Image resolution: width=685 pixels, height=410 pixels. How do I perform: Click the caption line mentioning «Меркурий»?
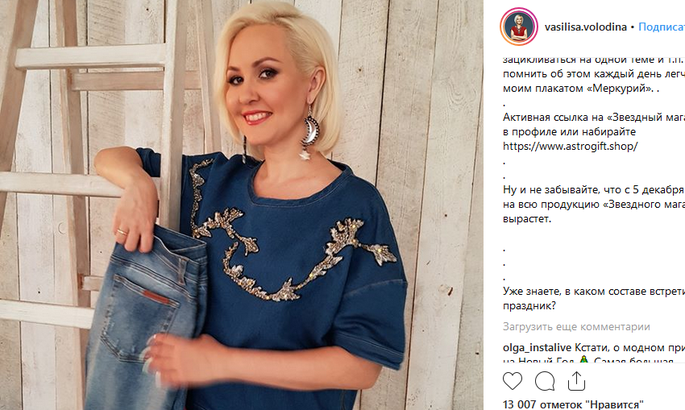tap(581, 88)
